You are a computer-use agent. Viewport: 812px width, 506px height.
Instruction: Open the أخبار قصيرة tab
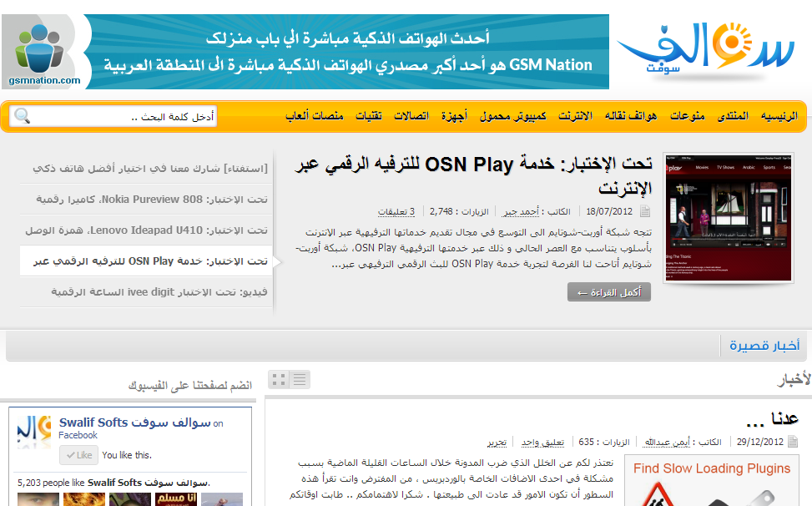(764, 345)
